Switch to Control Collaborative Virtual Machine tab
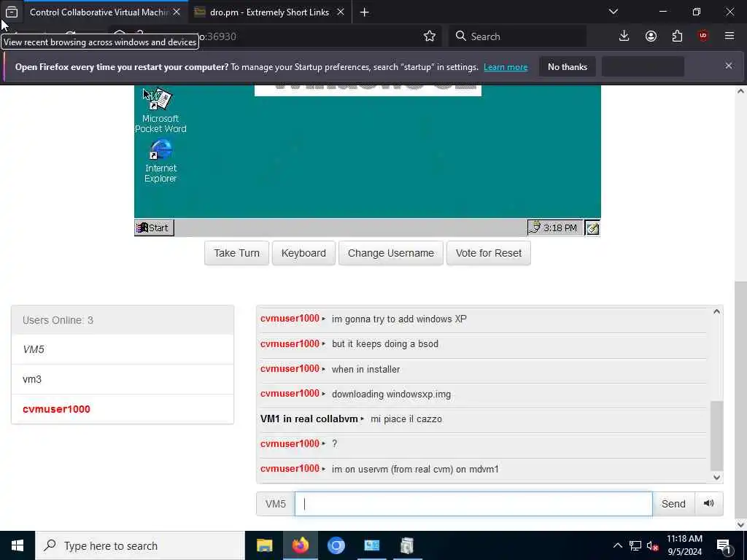 point(98,12)
